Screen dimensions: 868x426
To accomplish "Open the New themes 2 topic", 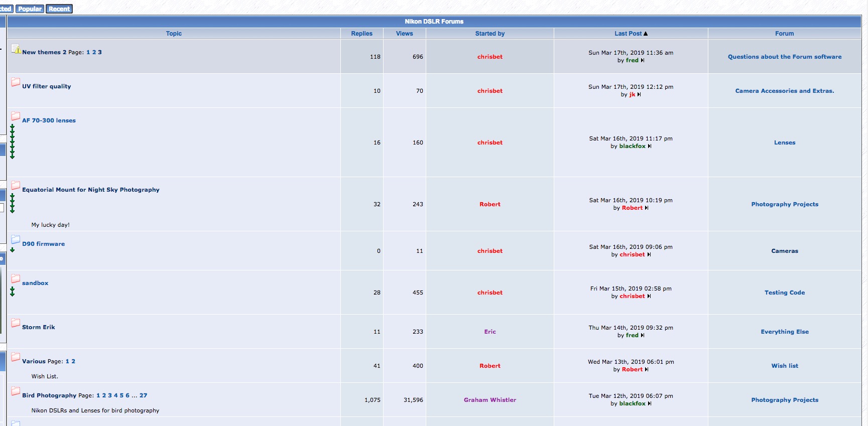I will tap(44, 52).
